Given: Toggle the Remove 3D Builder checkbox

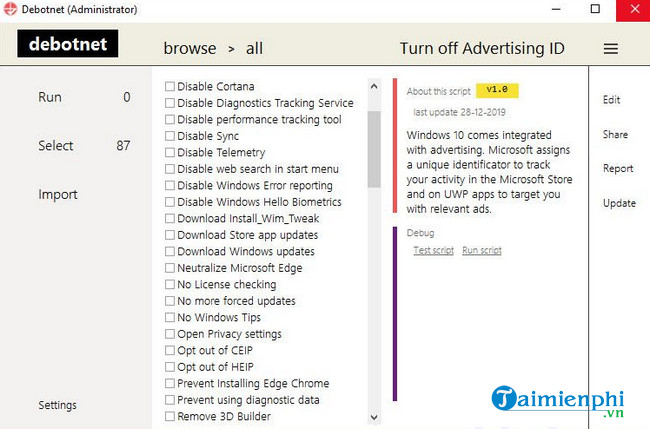Looking at the screenshot, I should click(x=170, y=416).
